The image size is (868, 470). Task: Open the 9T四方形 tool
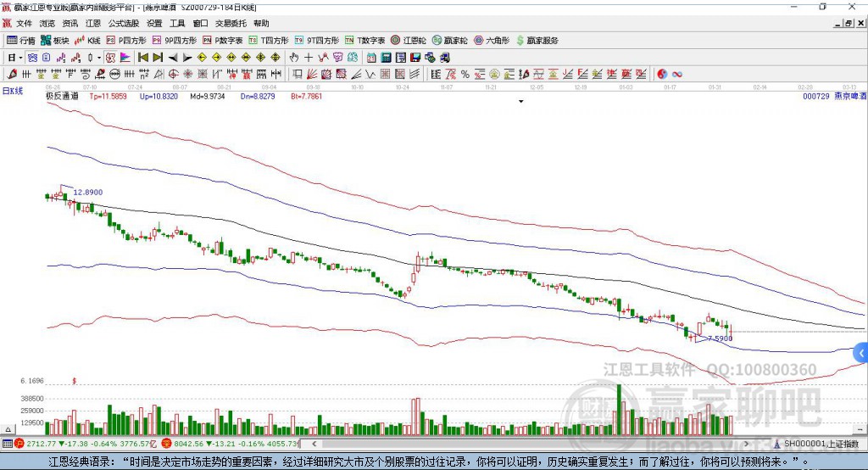[x=317, y=41]
